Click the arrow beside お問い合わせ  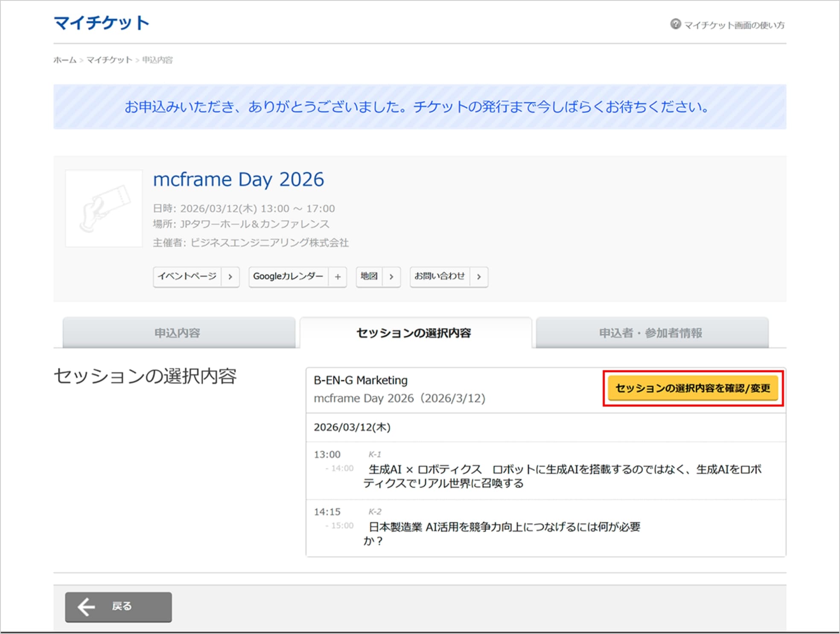pyautogui.click(x=478, y=277)
